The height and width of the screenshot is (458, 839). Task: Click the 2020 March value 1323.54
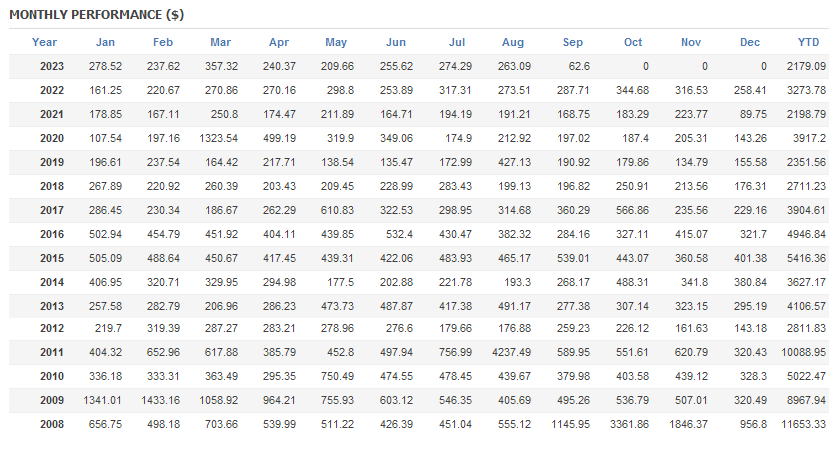click(218, 139)
